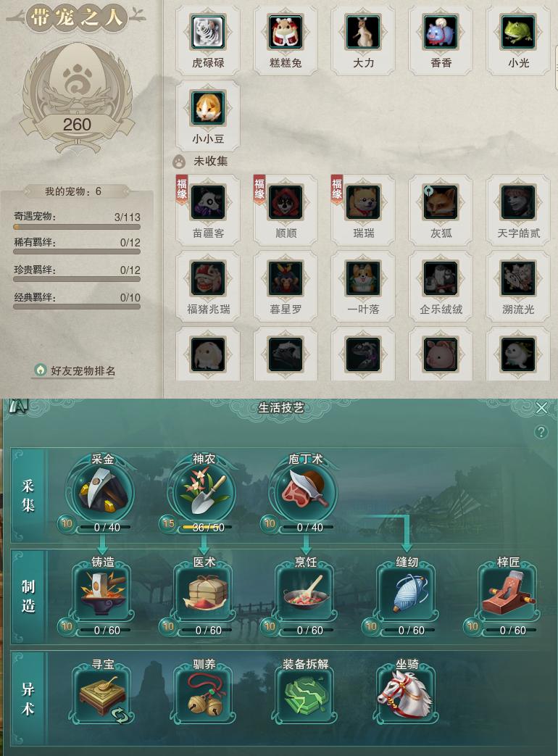Open the 神农 herb gathering skill
The height and width of the screenshot is (756, 558).
click(x=204, y=491)
